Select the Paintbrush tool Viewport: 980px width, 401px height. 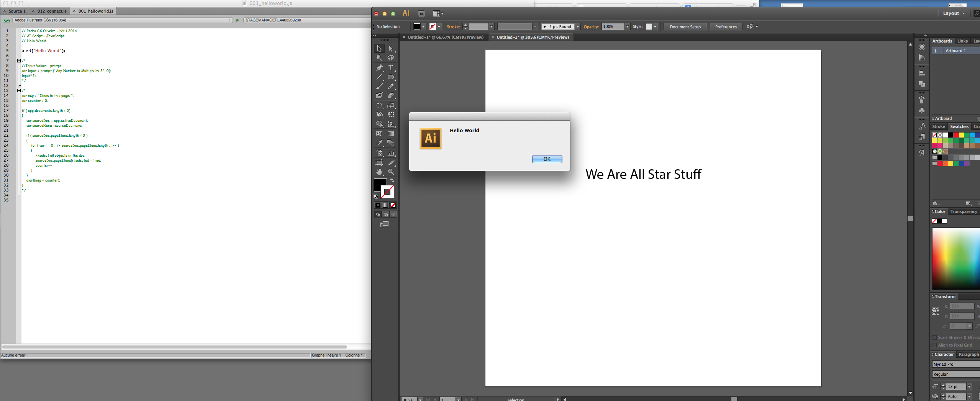point(379,87)
